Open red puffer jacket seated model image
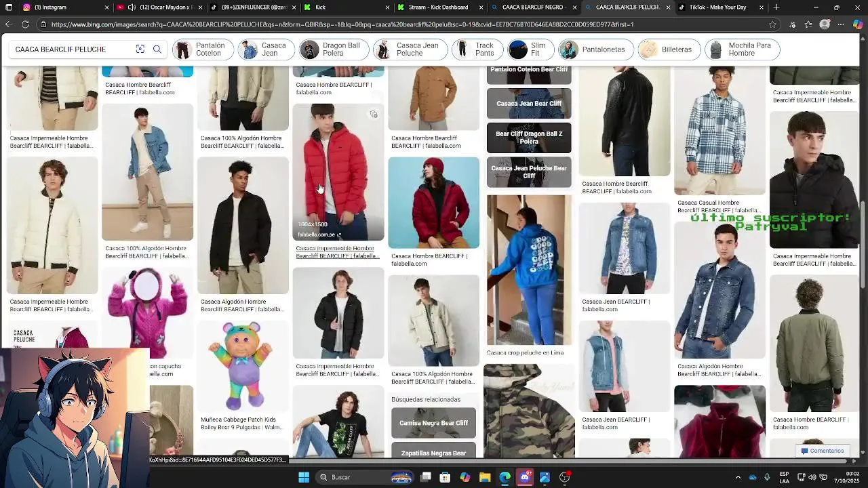Viewport: 868px width, 488px height. [338, 173]
